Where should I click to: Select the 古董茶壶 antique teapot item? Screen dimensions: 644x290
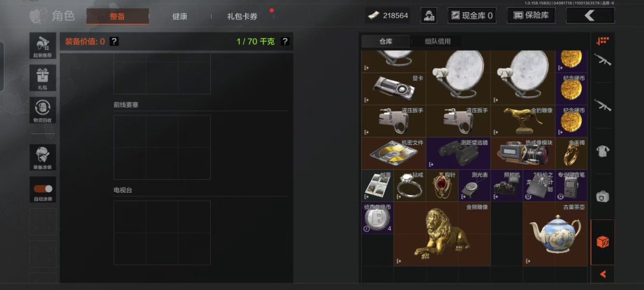pyautogui.click(x=555, y=234)
